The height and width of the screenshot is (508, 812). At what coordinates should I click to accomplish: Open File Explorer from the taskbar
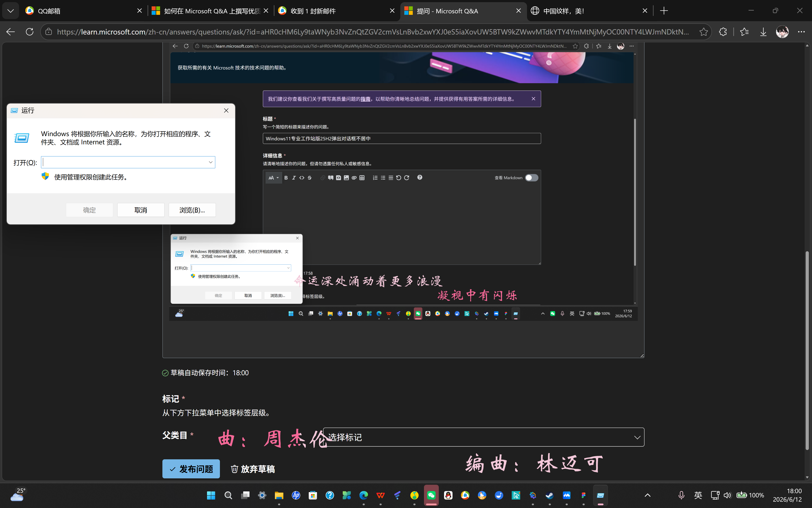tap(279, 495)
